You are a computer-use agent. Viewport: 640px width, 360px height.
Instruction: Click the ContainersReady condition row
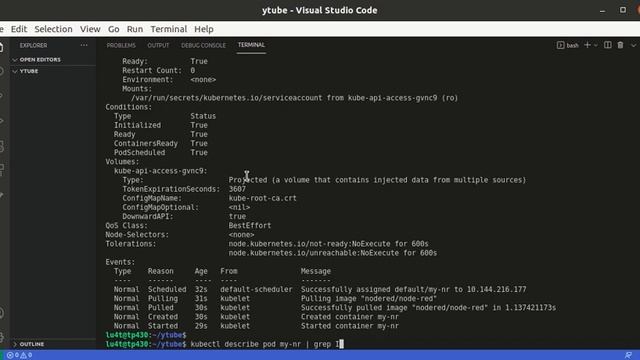pyautogui.click(x=161, y=144)
